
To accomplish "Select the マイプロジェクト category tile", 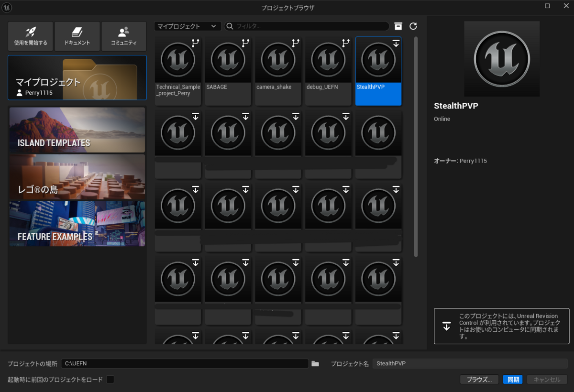I will click(77, 77).
